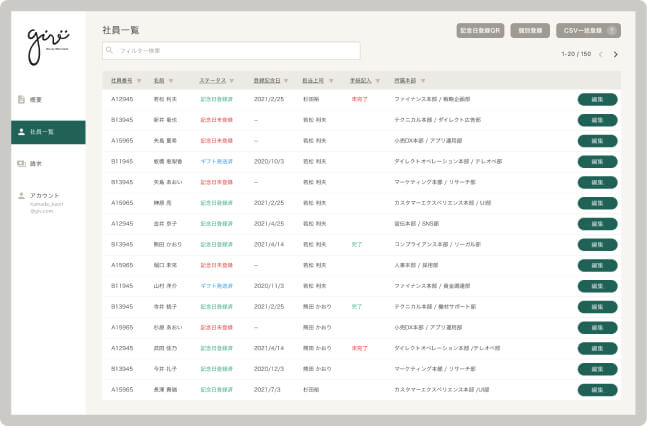Go to the next page with right chevron
Screen dimensions: 647x426
tap(616, 54)
